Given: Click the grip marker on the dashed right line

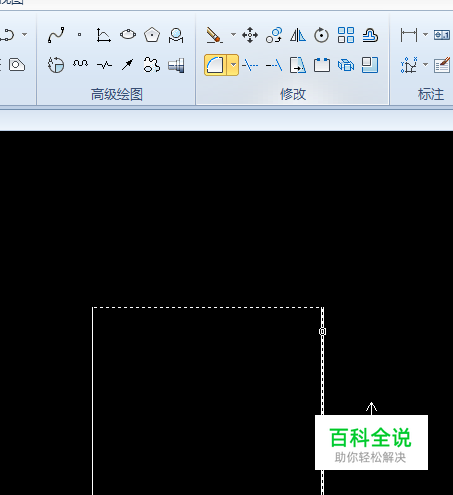Looking at the screenshot, I should click(x=322, y=331).
